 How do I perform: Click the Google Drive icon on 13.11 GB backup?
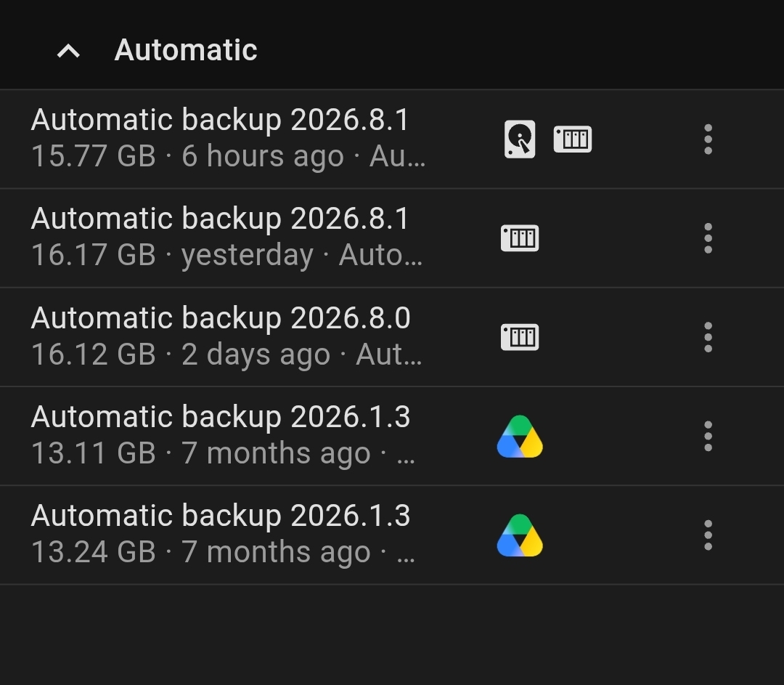(520, 437)
